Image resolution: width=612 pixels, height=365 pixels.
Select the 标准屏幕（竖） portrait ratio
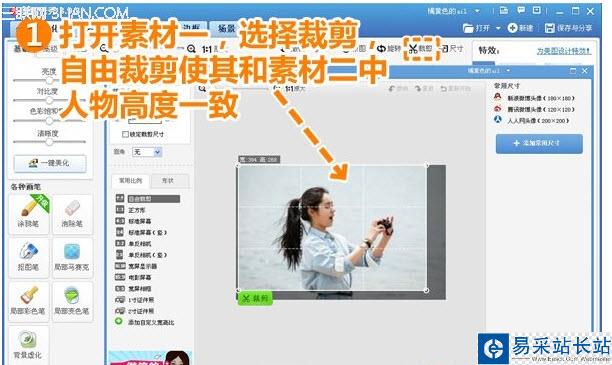141,232
